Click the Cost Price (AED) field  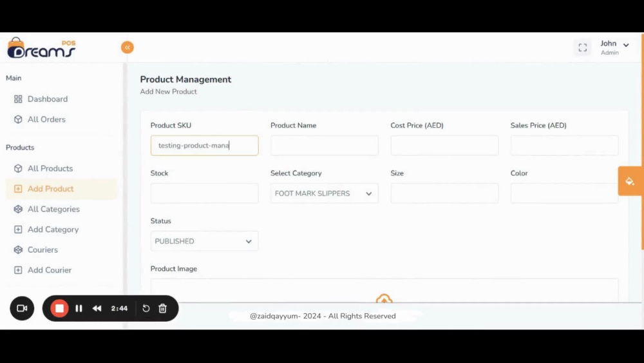click(444, 146)
